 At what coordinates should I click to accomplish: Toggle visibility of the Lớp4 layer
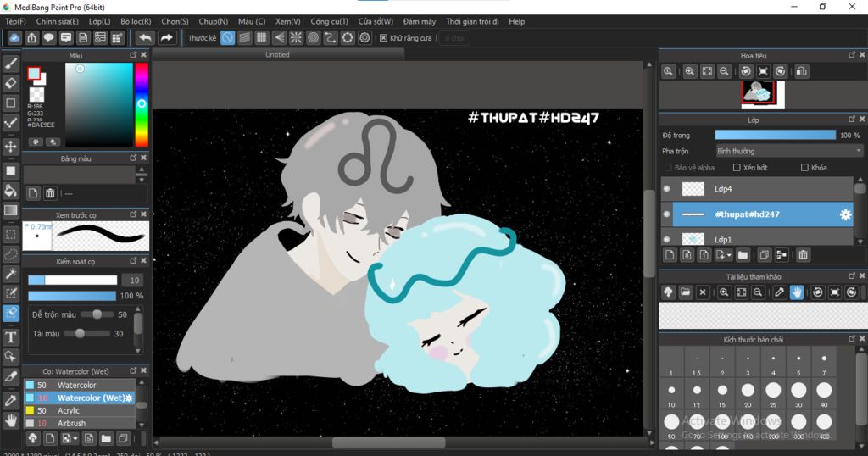tap(666, 189)
